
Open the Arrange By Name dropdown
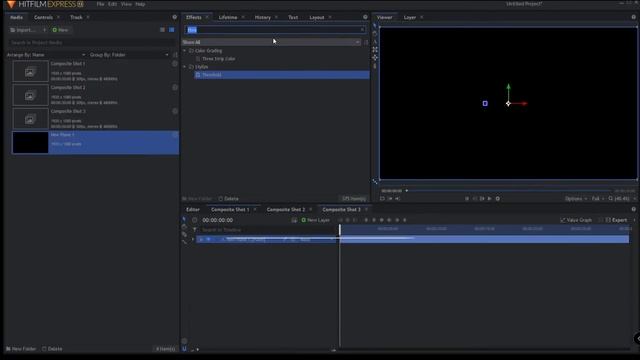[x=46, y=55]
